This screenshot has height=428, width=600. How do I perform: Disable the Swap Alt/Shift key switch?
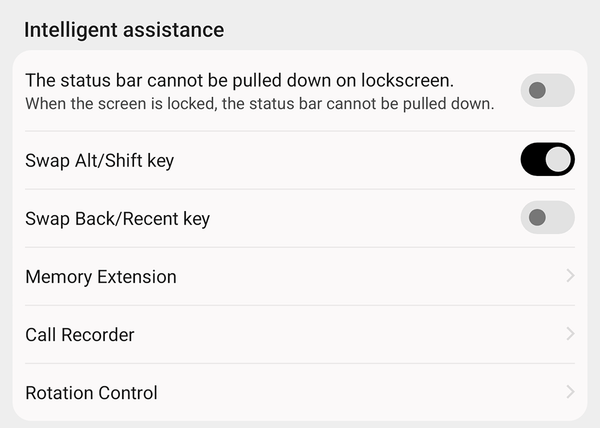coord(547,160)
